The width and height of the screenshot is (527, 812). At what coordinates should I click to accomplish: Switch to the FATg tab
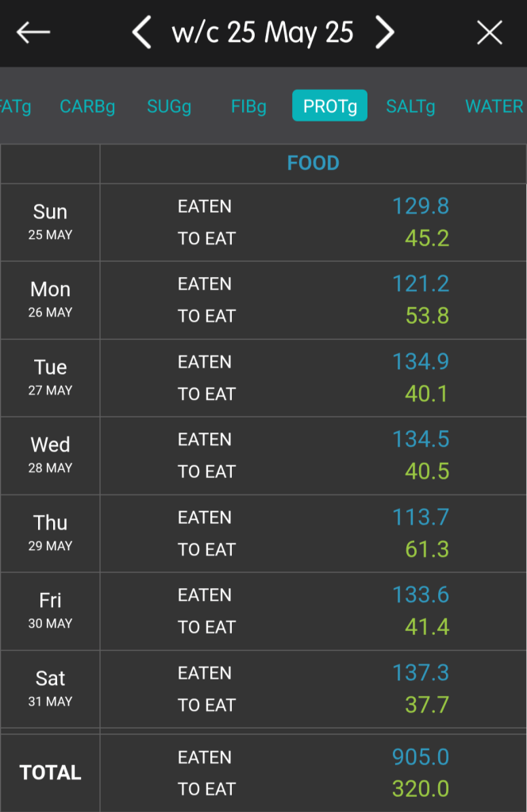tap(14, 106)
